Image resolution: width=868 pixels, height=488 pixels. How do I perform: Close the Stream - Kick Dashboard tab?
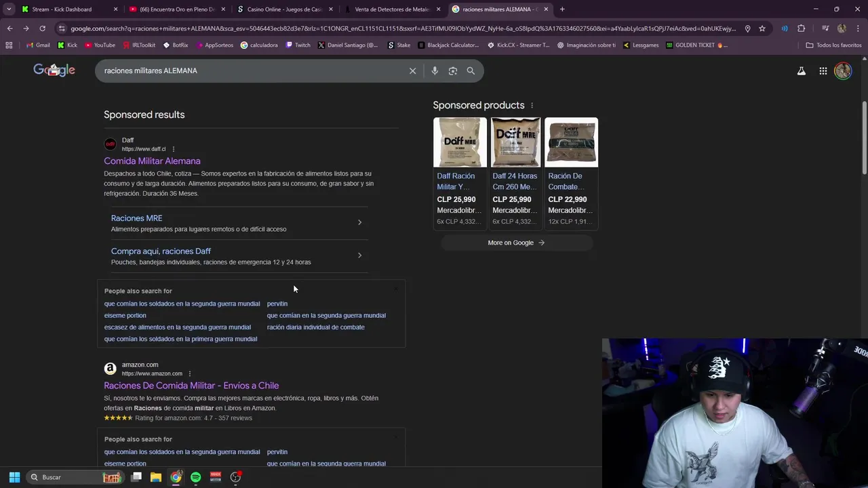pyautogui.click(x=116, y=9)
